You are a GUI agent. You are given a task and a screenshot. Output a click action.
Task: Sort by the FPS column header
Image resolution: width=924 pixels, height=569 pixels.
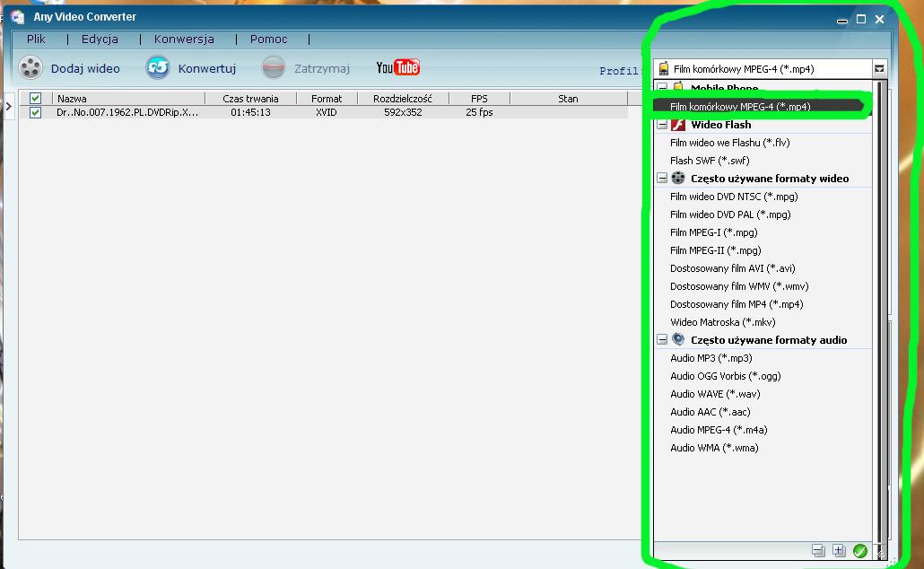tap(479, 99)
